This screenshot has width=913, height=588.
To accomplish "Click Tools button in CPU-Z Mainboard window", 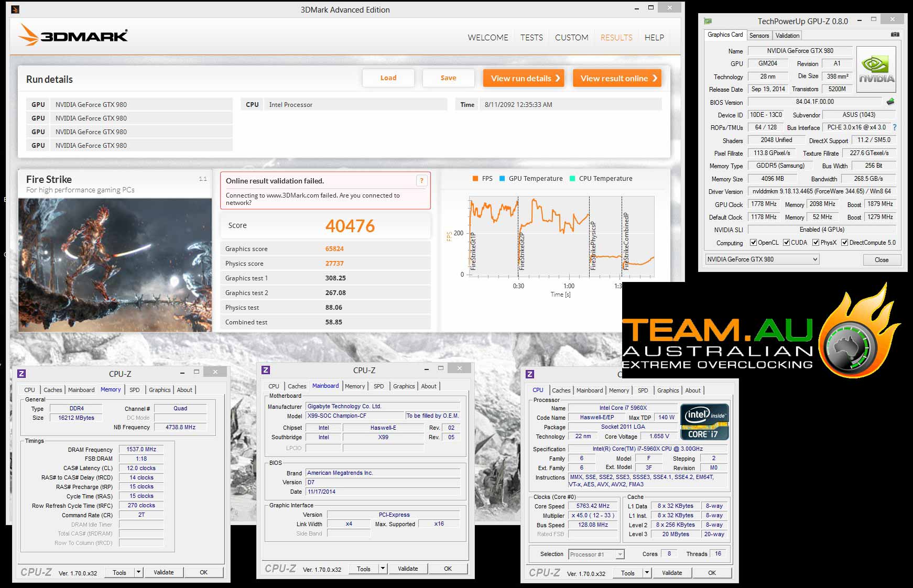I will click(x=364, y=569).
